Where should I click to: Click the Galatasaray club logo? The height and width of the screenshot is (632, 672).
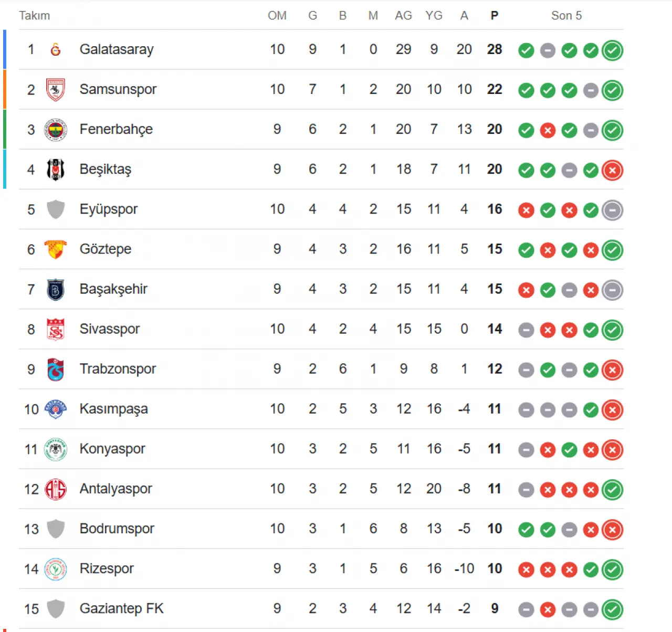56,49
